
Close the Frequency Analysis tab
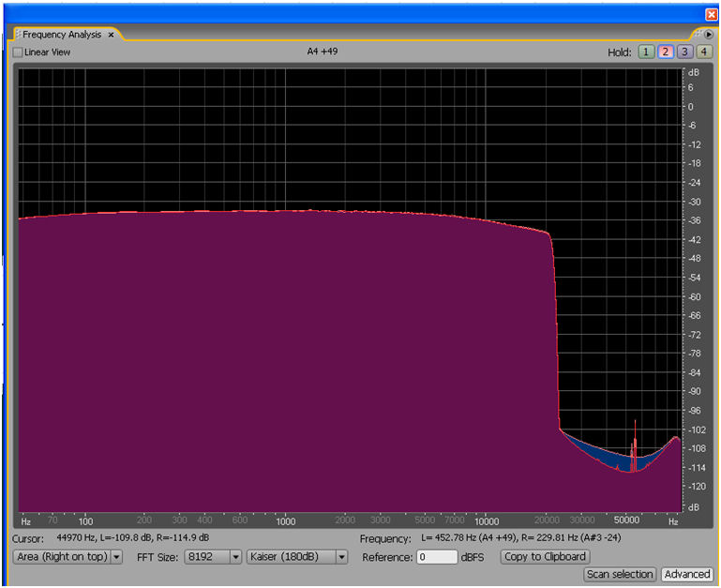point(111,35)
